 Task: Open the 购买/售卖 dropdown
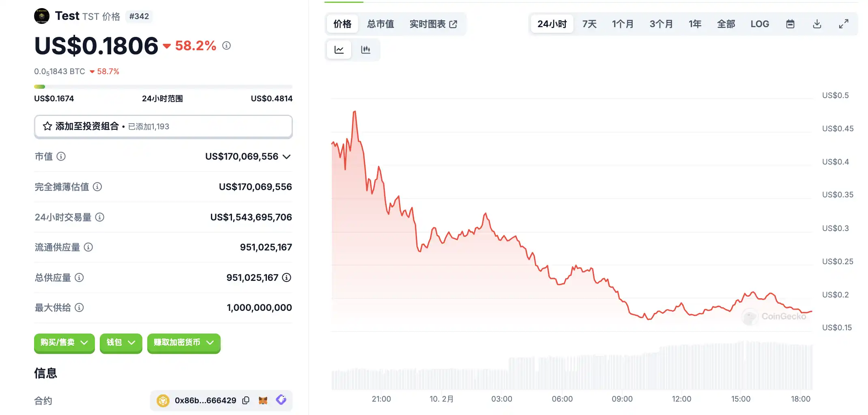coord(64,342)
